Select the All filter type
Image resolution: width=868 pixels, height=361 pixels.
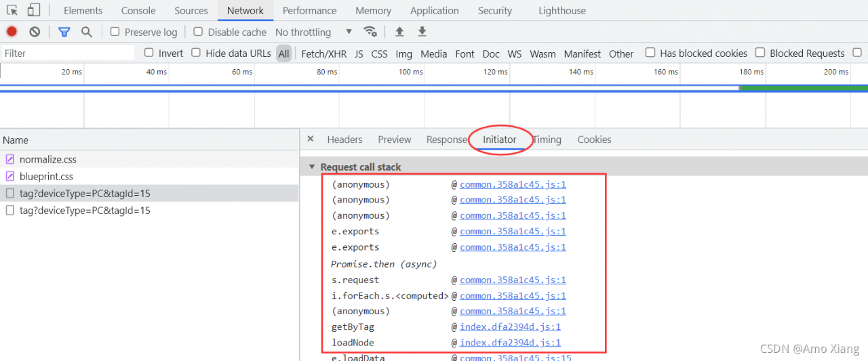(x=283, y=54)
